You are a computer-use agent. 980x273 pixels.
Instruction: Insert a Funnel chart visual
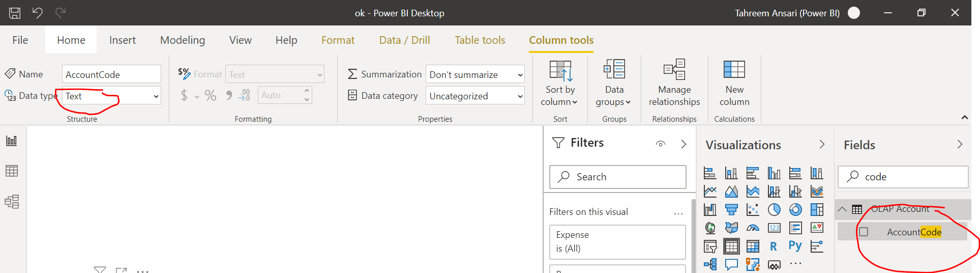[731, 210]
